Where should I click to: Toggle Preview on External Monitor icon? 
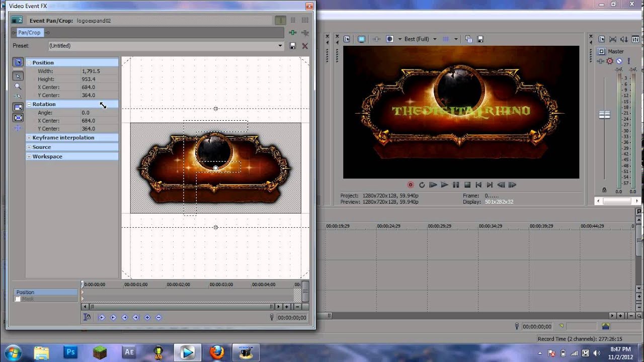click(x=361, y=39)
